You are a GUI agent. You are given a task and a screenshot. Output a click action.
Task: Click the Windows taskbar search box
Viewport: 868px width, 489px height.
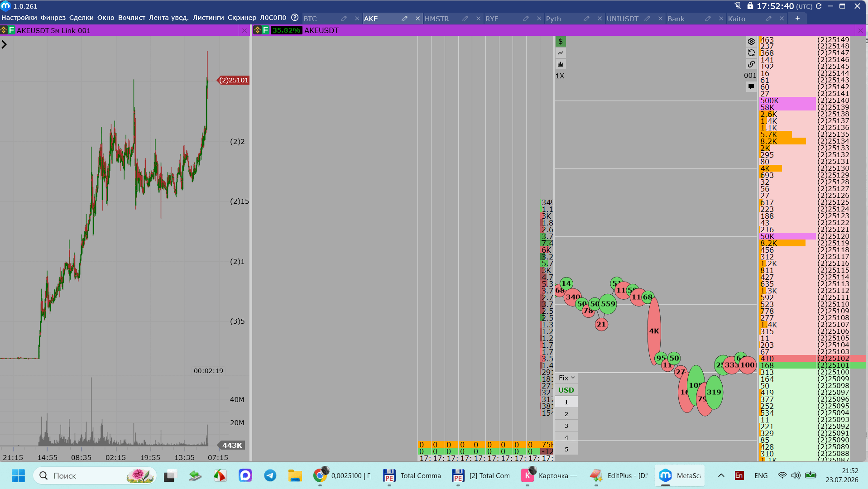point(95,475)
